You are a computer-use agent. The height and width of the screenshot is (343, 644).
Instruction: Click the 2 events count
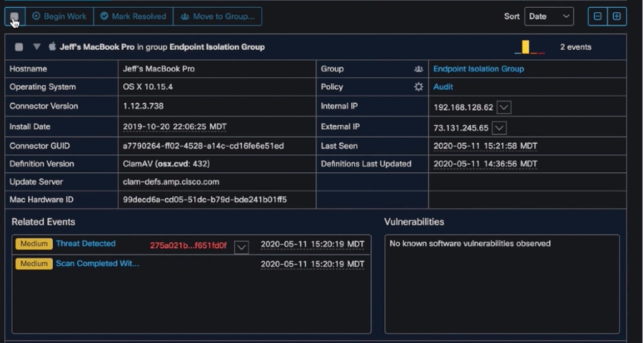[x=575, y=47]
